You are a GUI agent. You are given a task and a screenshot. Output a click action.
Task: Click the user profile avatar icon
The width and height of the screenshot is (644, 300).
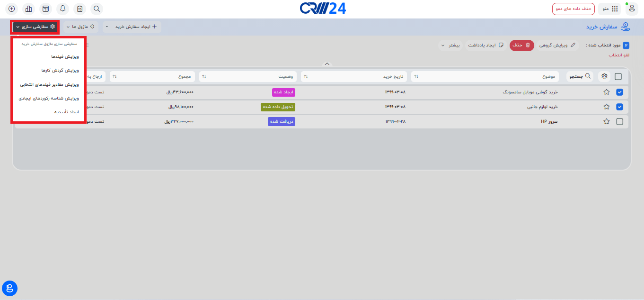tap(632, 9)
